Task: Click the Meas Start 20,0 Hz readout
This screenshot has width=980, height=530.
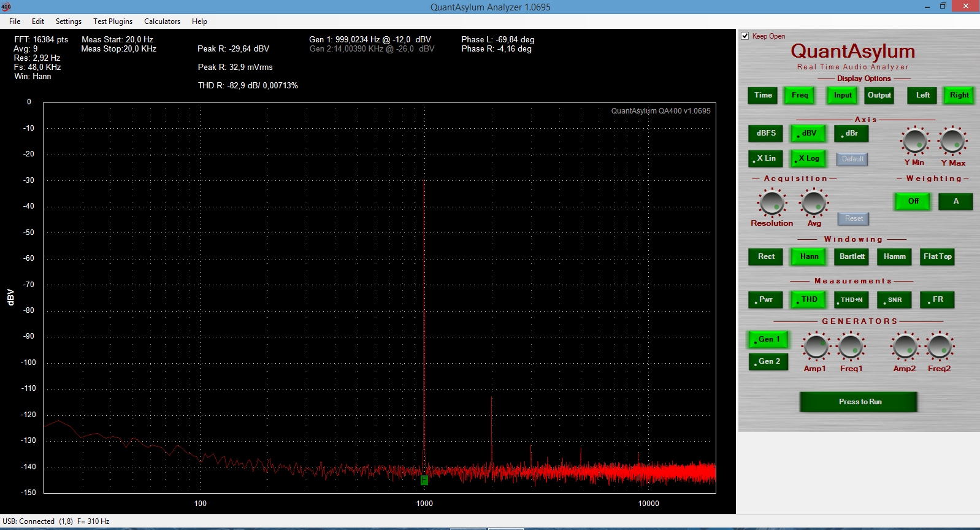Action: 117,39
